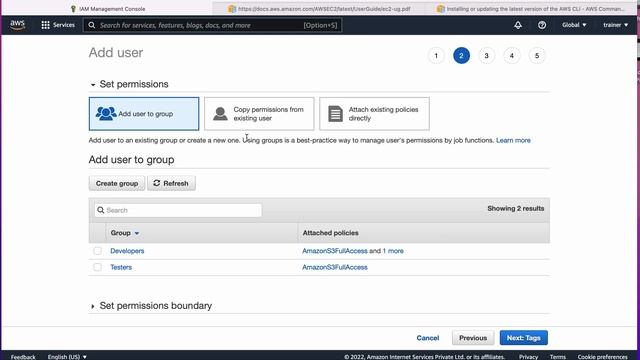Open the Testers group link
The width and height of the screenshot is (640, 360).
(121, 267)
